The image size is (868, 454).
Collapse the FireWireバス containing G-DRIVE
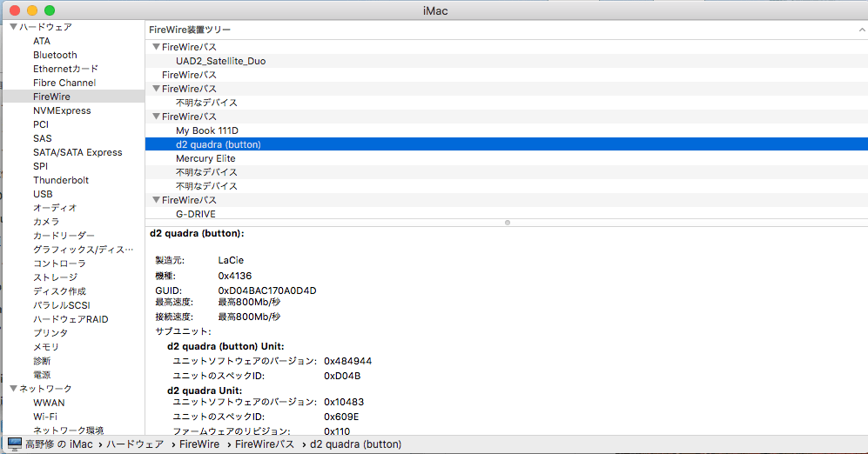click(x=156, y=200)
